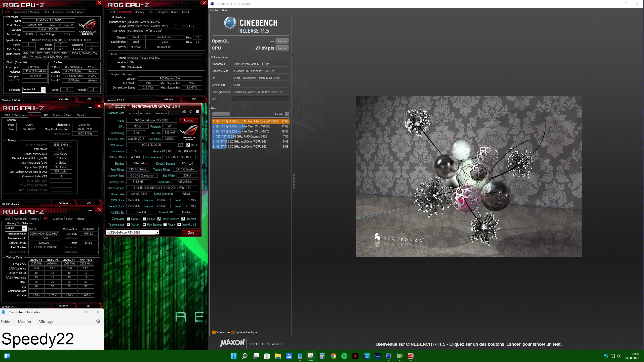Open the GPU-Z hamburger menu

(x=197, y=112)
